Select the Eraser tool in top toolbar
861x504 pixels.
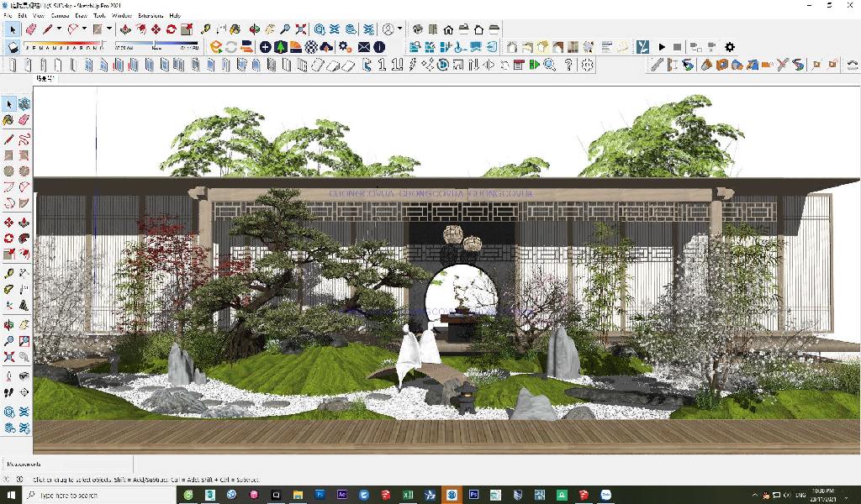(30, 29)
